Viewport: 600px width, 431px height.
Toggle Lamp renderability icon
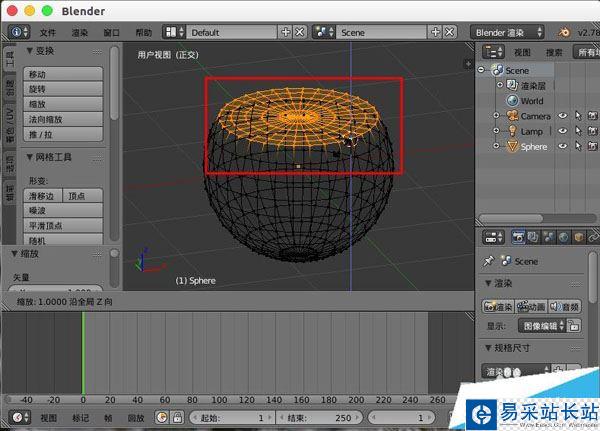592,131
